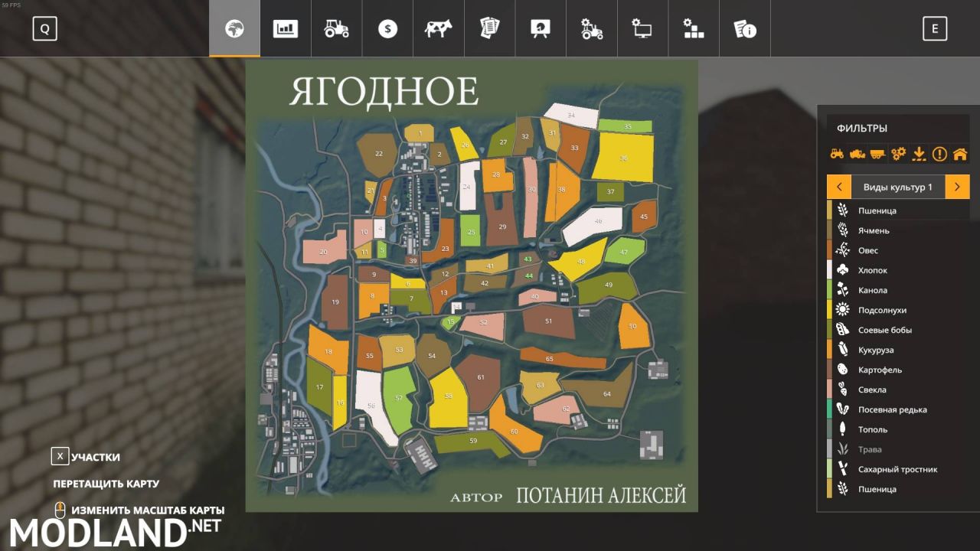
Task: Click the ИЗМЕНИТЬ МАСШТАБ КАРТЫ hint text
Action: pyautogui.click(x=148, y=510)
